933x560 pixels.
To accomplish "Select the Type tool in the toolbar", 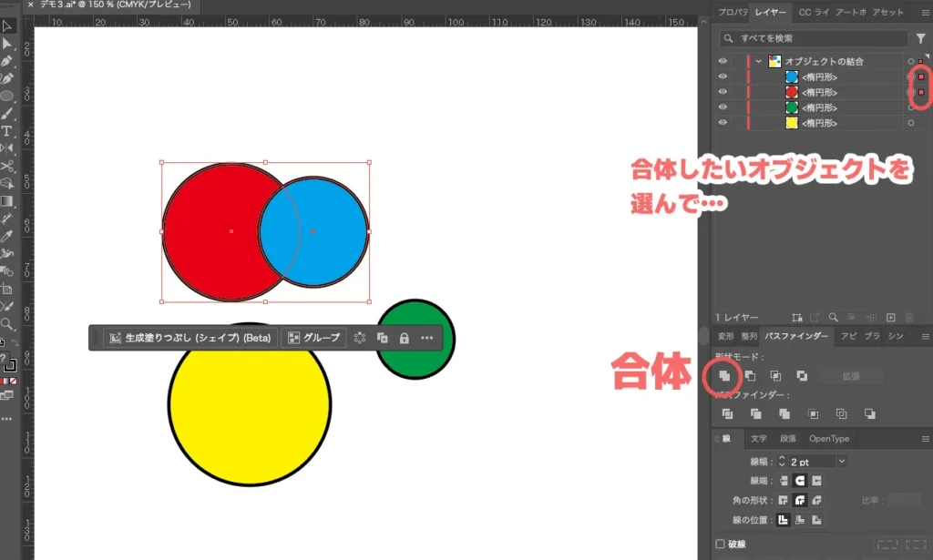I will (x=7, y=131).
